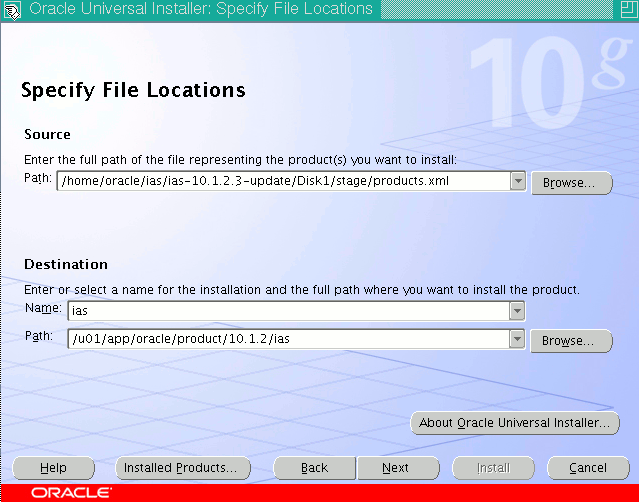639x502 pixels.
Task: Click the greyed-out Install button
Action: [x=493, y=468]
